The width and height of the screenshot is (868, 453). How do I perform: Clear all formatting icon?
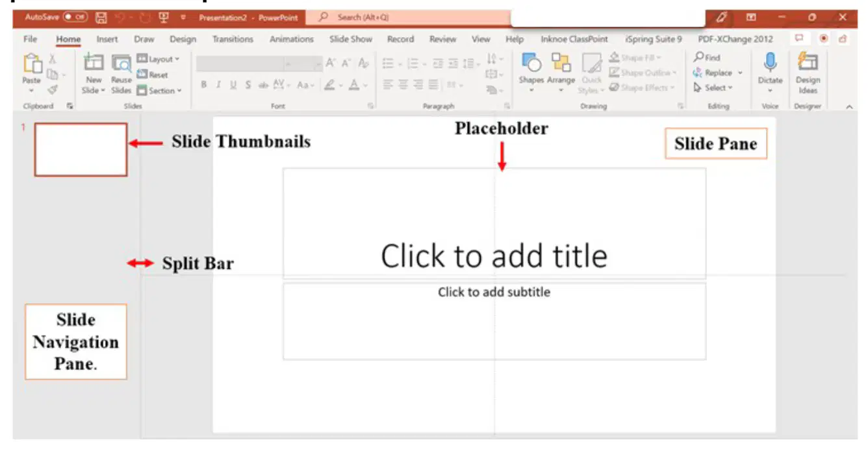tap(364, 64)
